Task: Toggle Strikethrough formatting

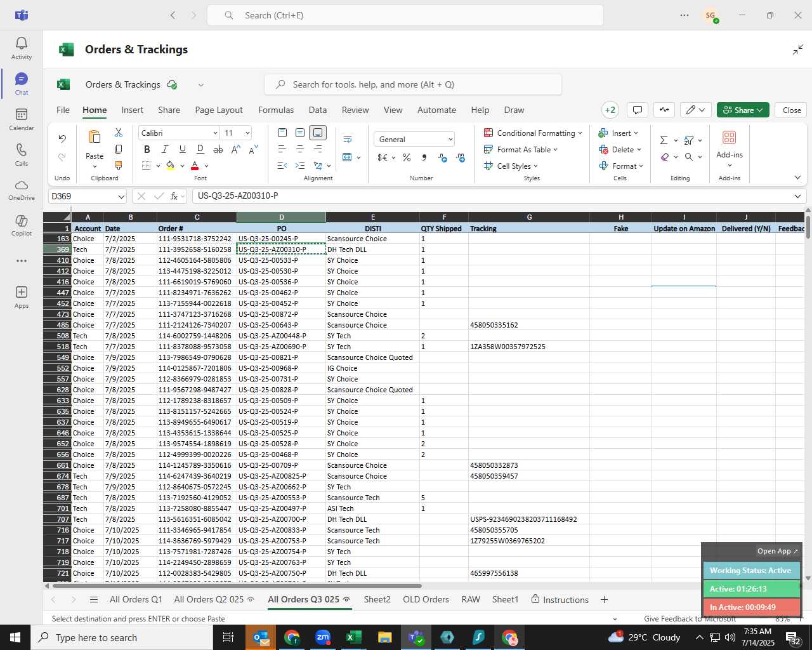Action: point(218,150)
